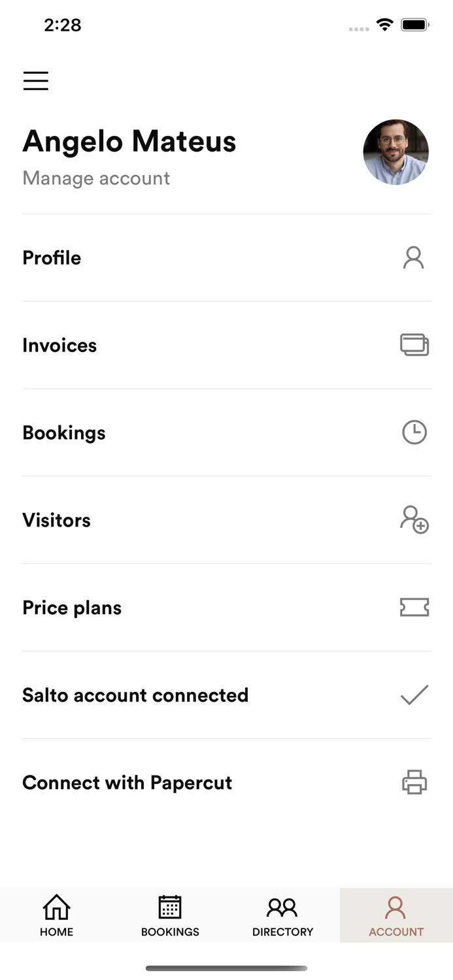This screenshot has width=453, height=980.
Task: Open the Home tab
Action: [x=57, y=915]
